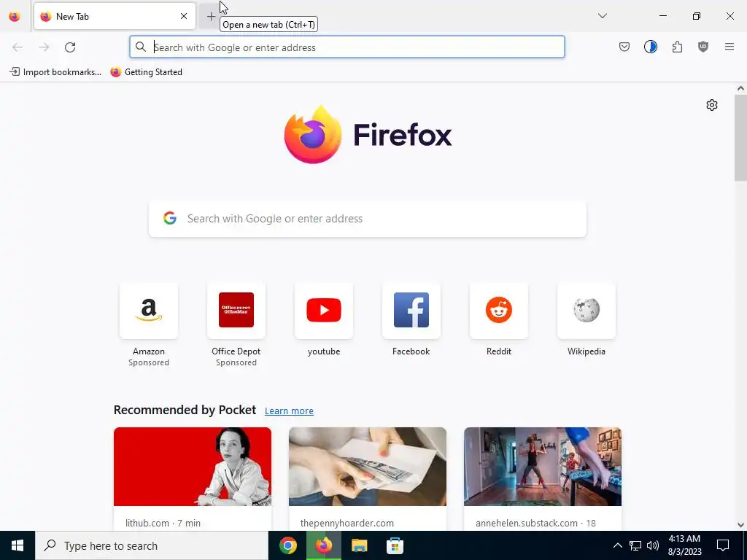This screenshot has height=560, width=747.
Task: Open File Explorer from the taskbar
Action: point(359,545)
